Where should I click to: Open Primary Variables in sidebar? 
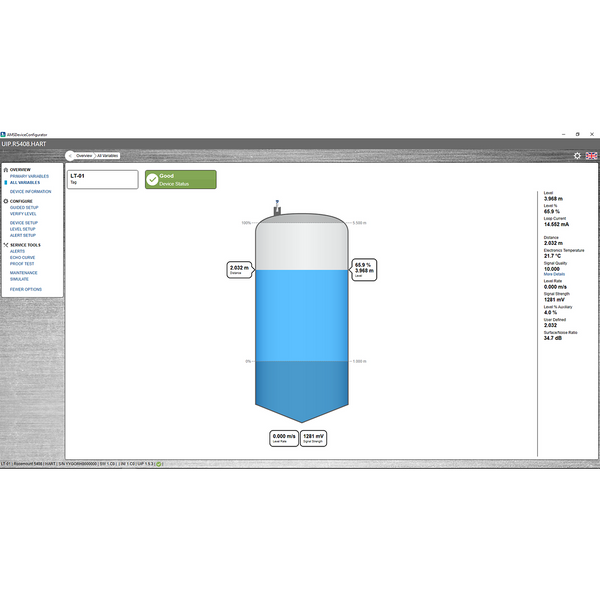click(x=28, y=176)
